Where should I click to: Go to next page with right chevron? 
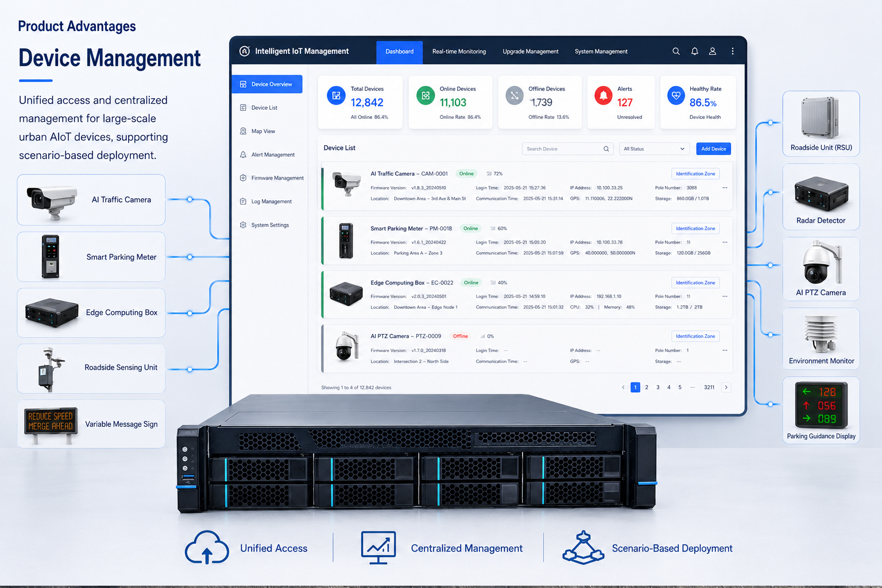[x=726, y=387]
